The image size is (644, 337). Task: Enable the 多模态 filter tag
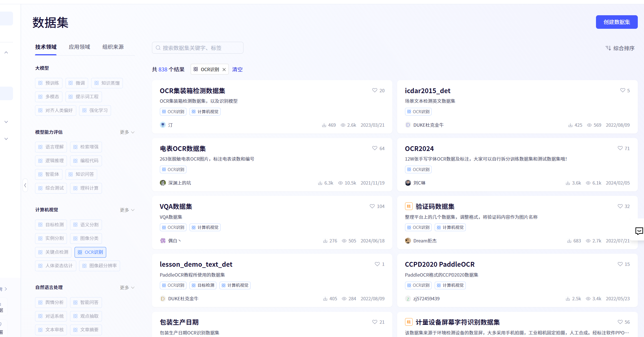49,97
